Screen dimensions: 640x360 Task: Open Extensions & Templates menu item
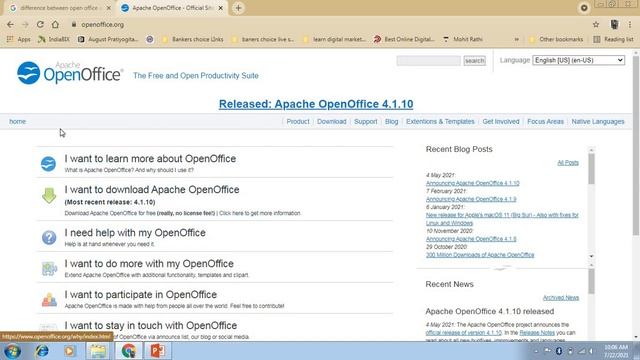pos(440,122)
